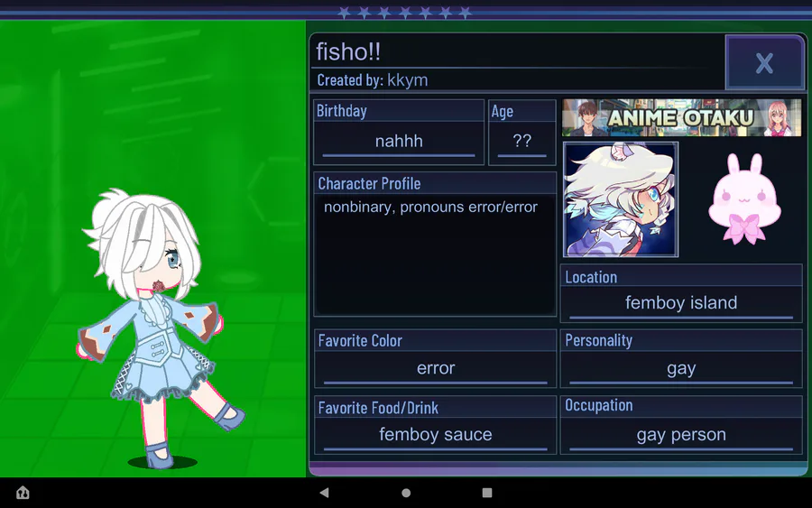
Task: Edit the Occupation field gay person
Action: click(x=681, y=435)
